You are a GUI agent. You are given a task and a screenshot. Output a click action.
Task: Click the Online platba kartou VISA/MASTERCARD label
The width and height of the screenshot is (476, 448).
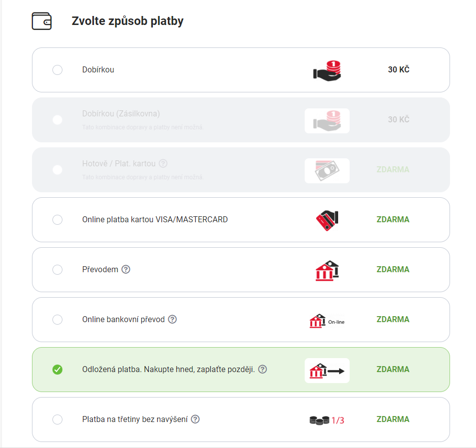pos(155,219)
